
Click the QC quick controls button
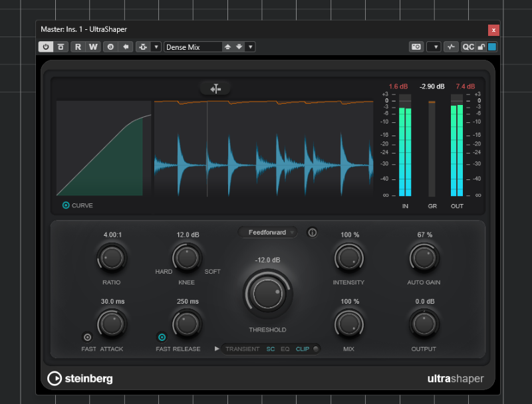468,47
